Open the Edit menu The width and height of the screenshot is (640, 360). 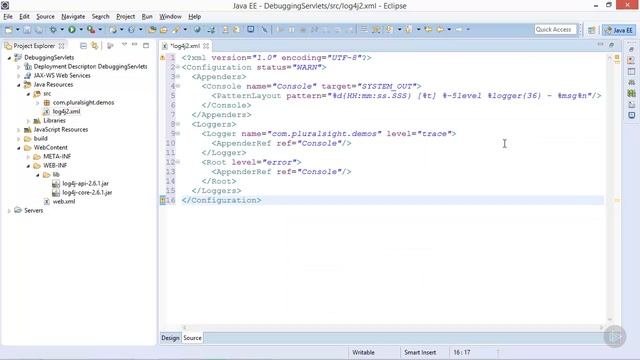[24, 16]
